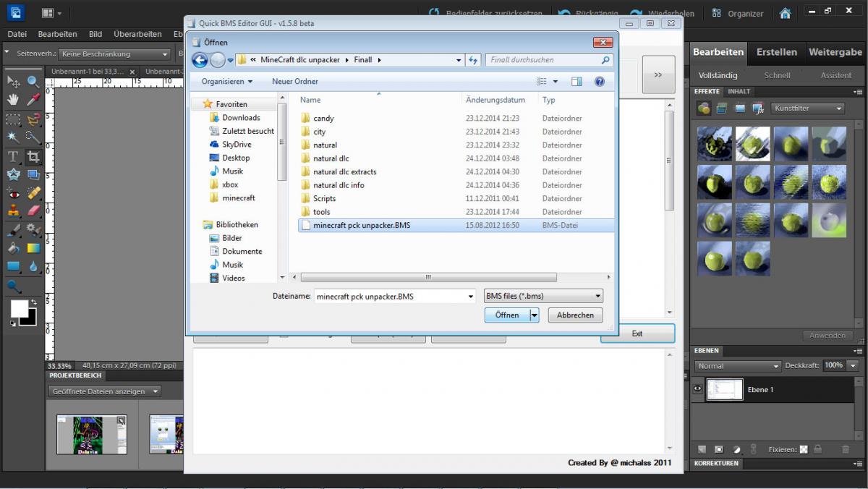Pick the Spot Healing bandage tool
The width and height of the screenshot is (868, 489).
pyautogui.click(x=33, y=193)
